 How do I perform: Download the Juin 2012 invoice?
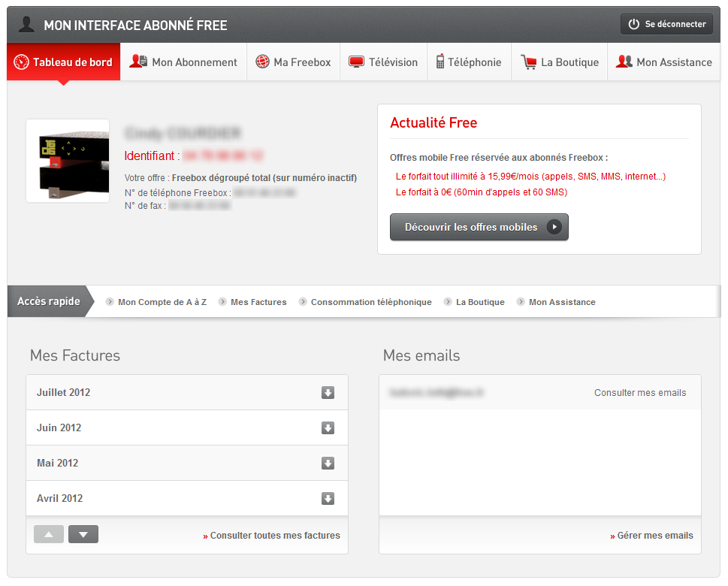pos(328,428)
